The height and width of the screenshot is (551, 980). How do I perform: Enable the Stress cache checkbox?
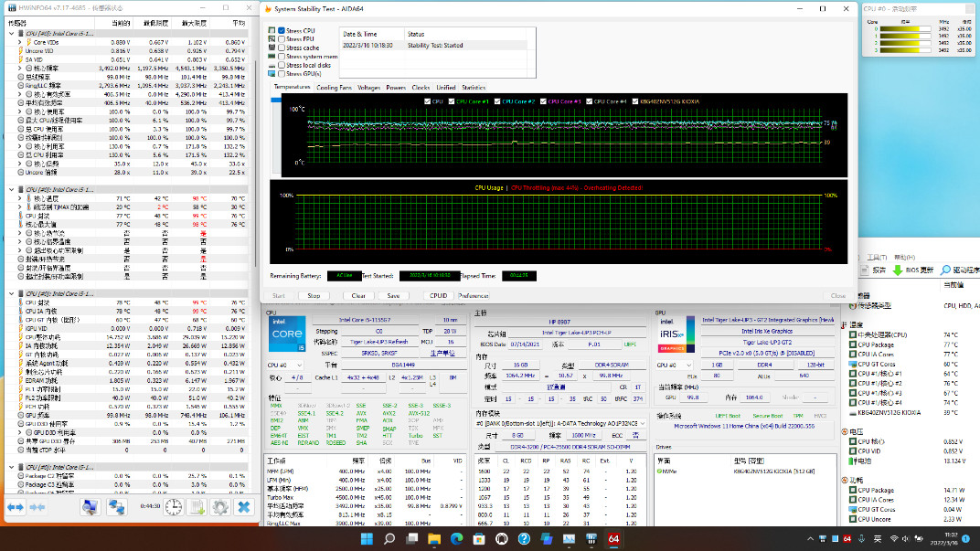coord(282,48)
